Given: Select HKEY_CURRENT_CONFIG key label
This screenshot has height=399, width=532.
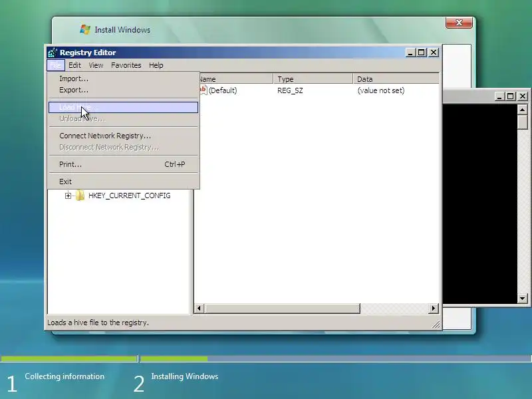Looking at the screenshot, I should [129, 196].
